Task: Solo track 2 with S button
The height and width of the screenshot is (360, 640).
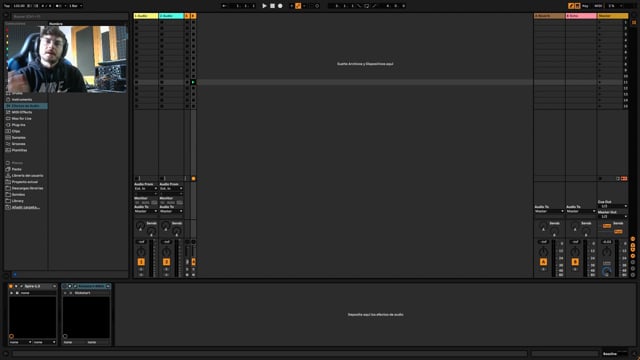Action: coord(167,269)
